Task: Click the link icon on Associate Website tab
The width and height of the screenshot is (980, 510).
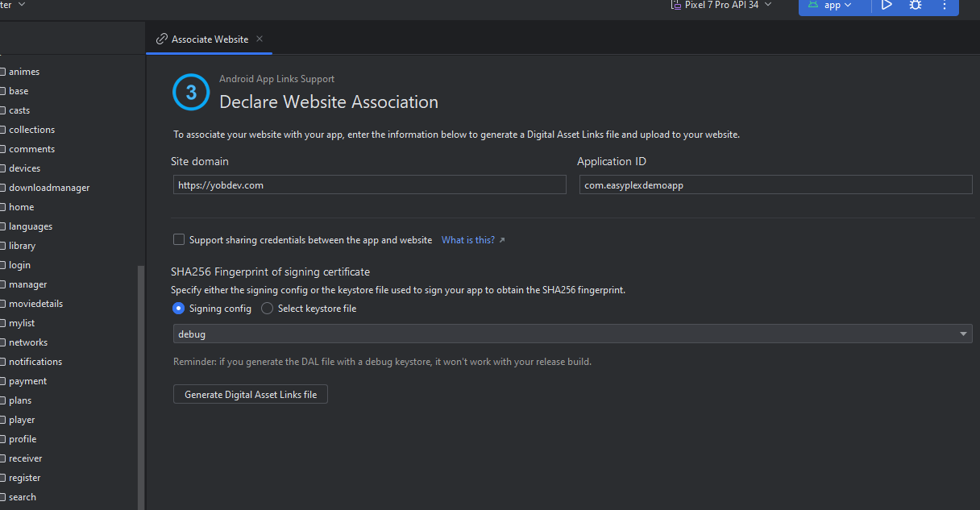Action: point(162,39)
